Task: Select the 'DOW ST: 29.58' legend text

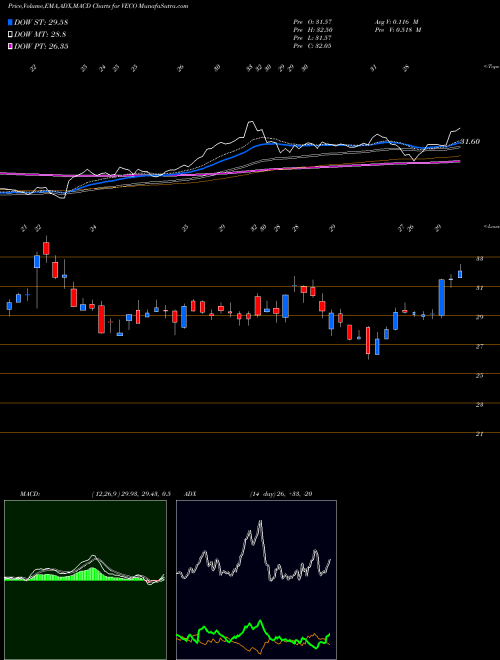Action: click(41, 23)
